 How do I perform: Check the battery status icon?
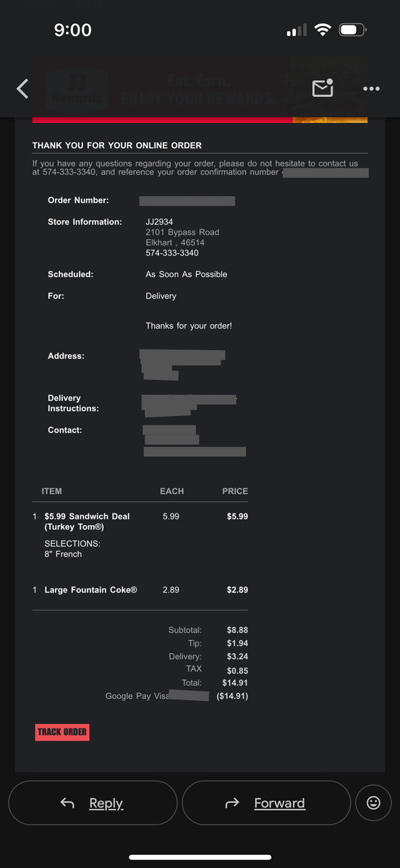(353, 30)
